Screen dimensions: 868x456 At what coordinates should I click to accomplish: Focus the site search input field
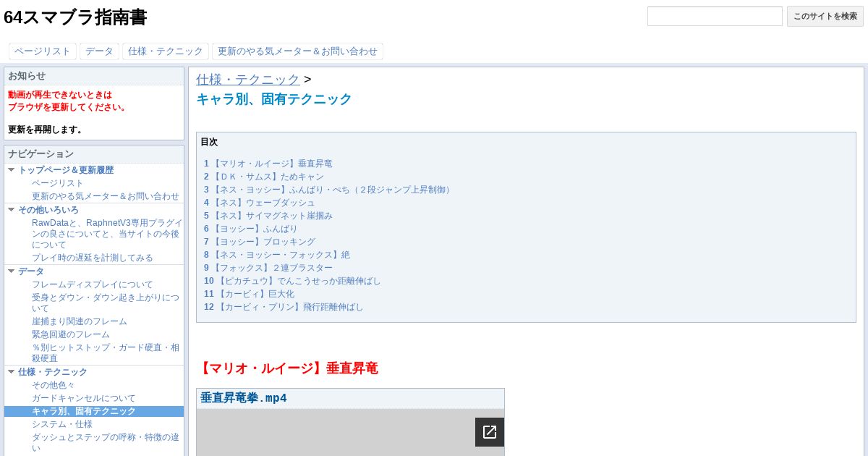click(715, 16)
